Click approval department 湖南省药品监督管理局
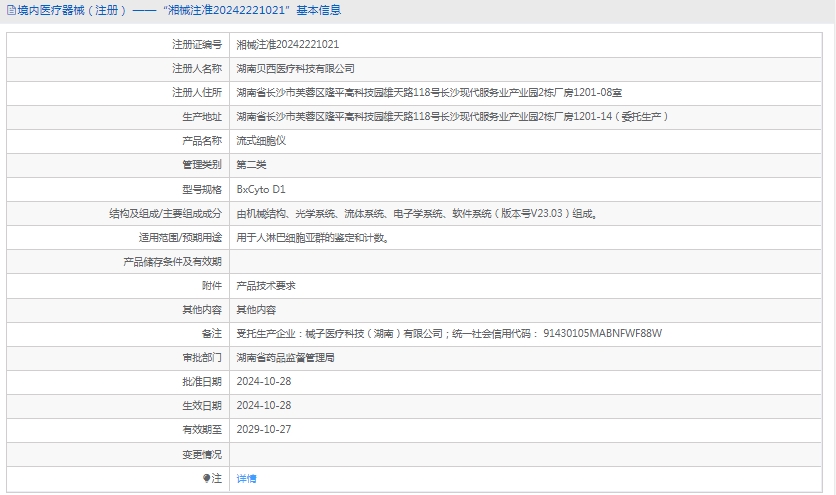Viewport: 836px width, 495px height. pos(285,358)
